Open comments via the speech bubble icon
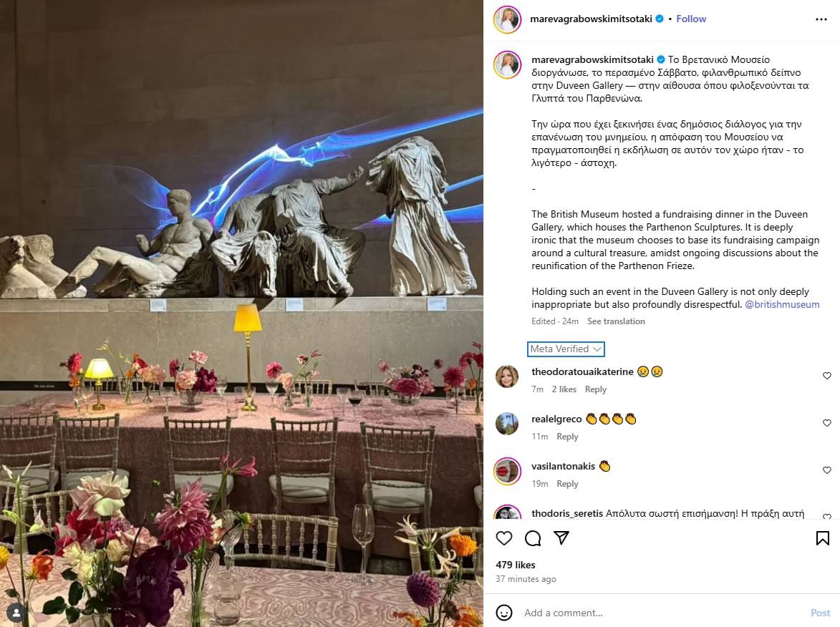Screen dimensions: 840x627 click(x=533, y=538)
